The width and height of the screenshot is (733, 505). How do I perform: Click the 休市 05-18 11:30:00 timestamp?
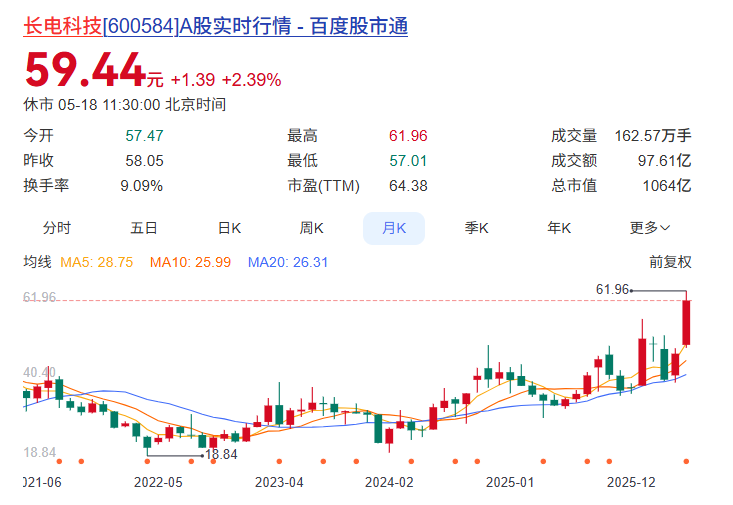(x=125, y=104)
